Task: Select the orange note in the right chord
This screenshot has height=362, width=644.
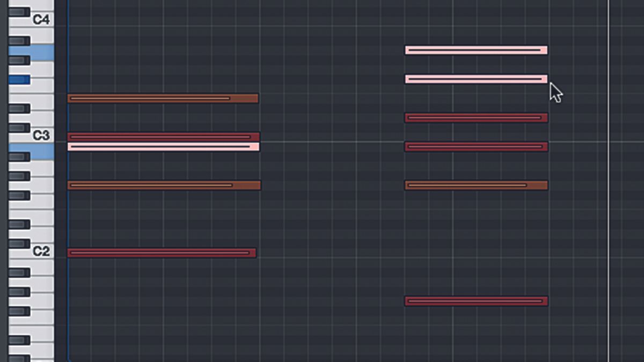Action: (x=475, y=184)
